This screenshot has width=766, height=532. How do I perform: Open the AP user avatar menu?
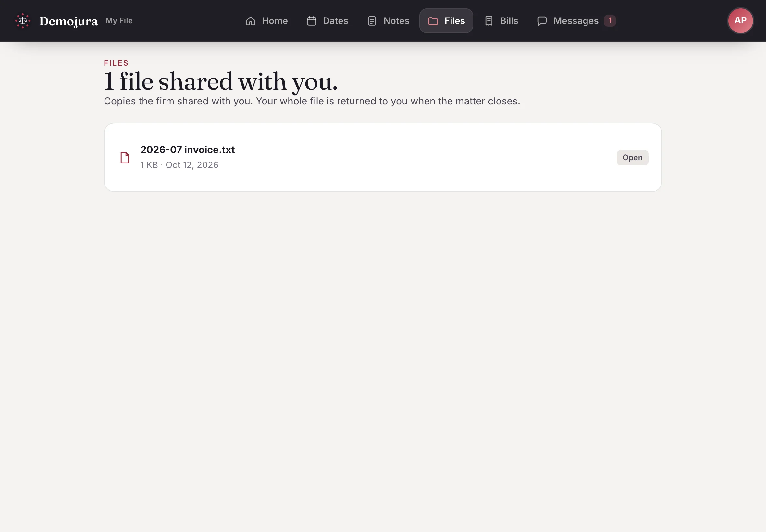pyautogui.click(x=740, y=21)
